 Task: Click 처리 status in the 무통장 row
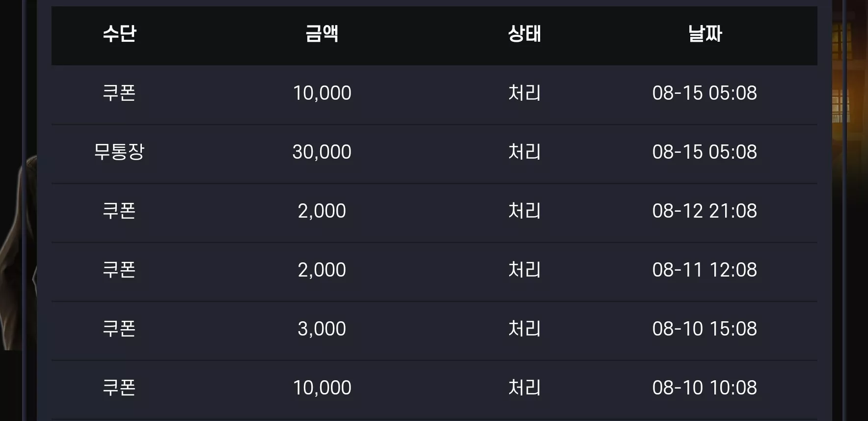[x=524, y=152]
